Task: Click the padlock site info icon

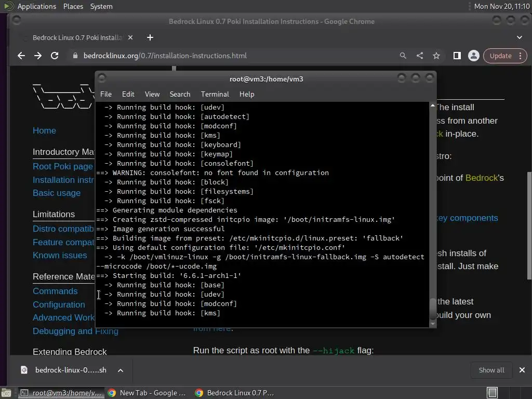Action: pos(75,56)
